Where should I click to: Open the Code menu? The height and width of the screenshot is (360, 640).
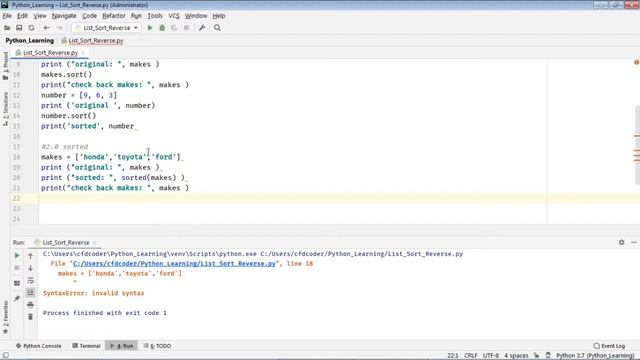[x=89, y=16]
